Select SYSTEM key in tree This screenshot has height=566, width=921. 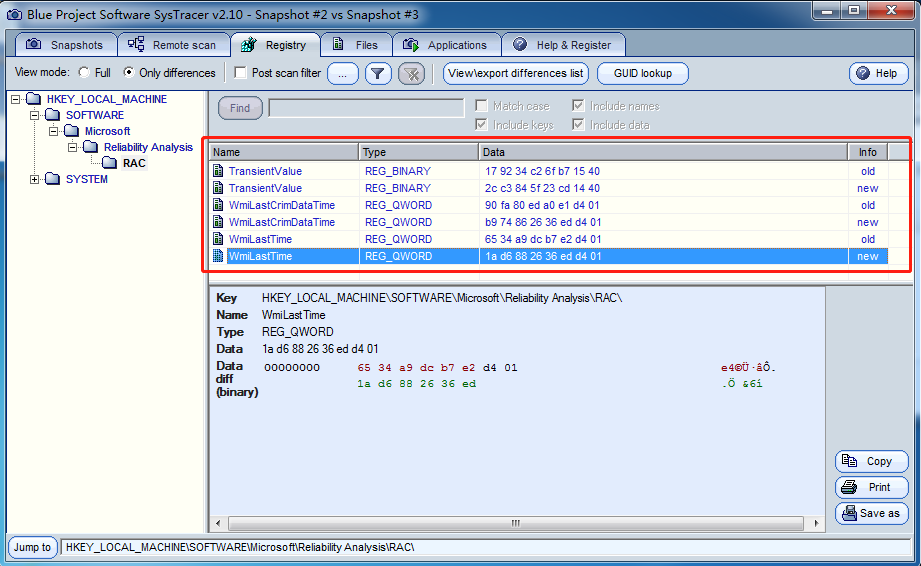pyautogui.click(x=86, y=179)
